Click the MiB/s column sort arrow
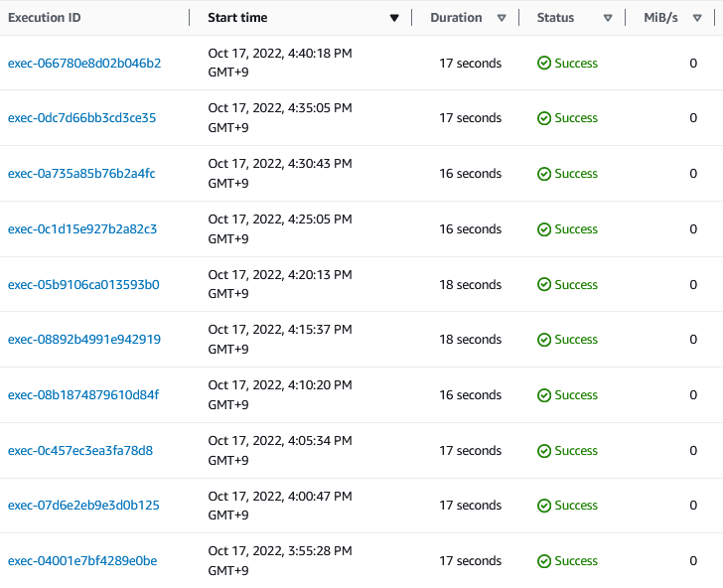 pyautogui.click(x=706, y=18)
